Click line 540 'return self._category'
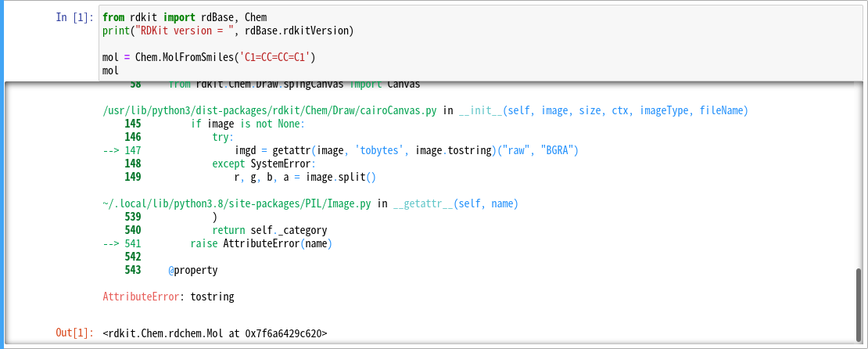This screenshot has width=868, height=349. (226, 231)
